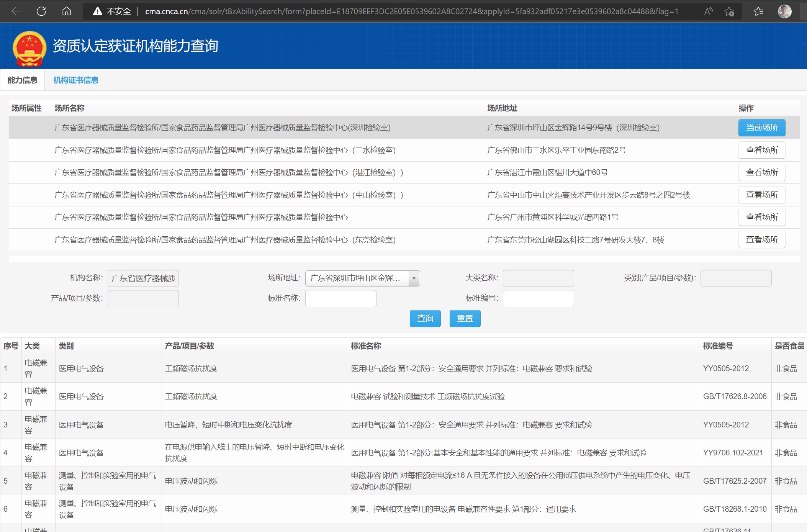
Task: Switch to the 机构证书信息 tab
Action: coord(75,80)
